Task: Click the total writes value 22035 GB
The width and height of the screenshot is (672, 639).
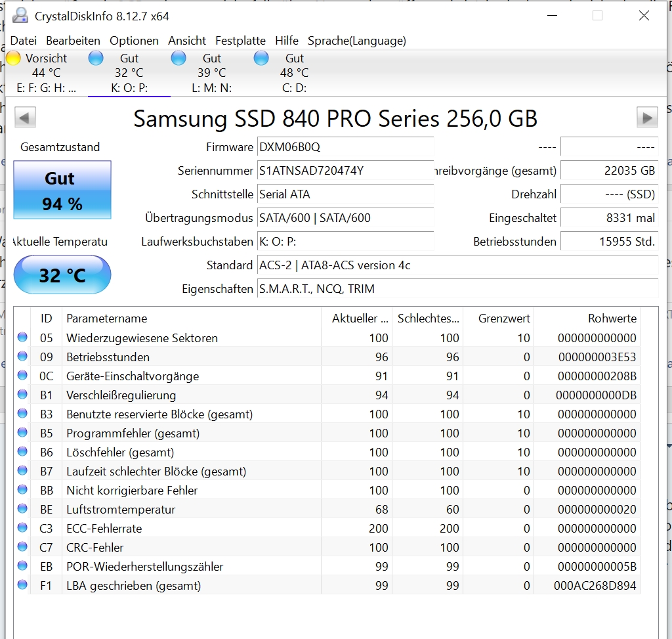Action: pyautogui.click(x=610, y=171)
